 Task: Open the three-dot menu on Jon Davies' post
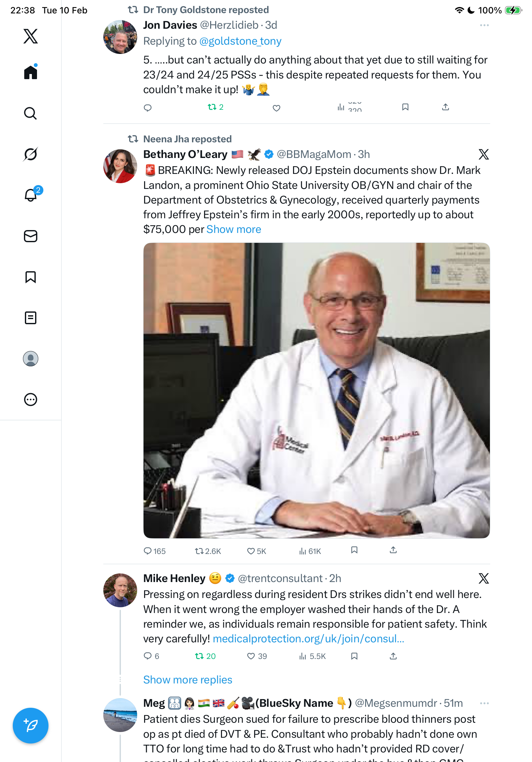pyautogui.click(x=484, y=25)
